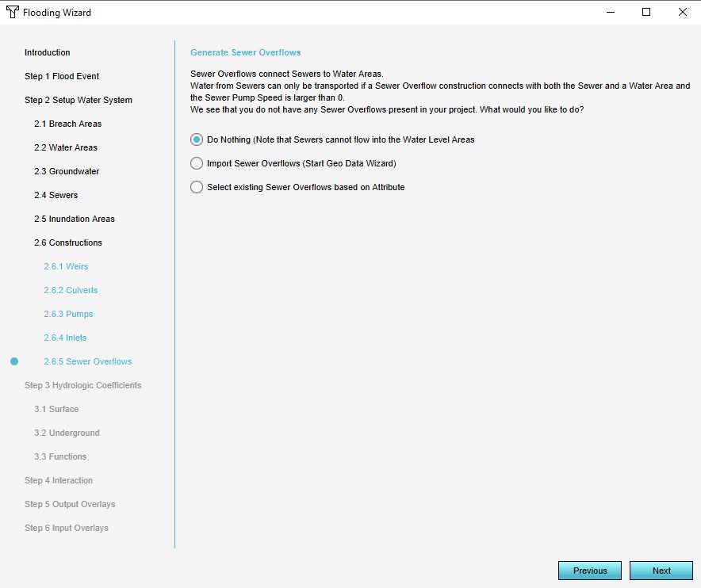Open the Introduction step
The width and height of the screenshot is (701, 588).
(x=47, y=52)
